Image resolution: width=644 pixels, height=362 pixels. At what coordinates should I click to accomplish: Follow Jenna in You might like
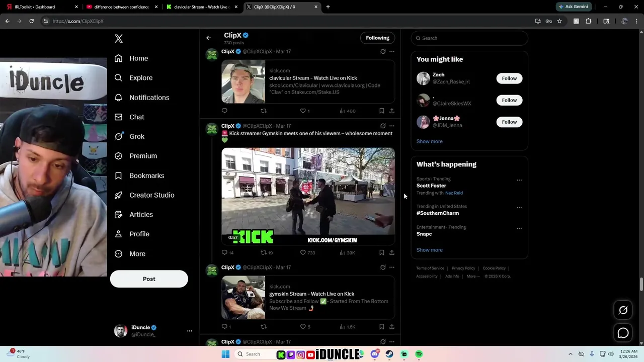509,122
